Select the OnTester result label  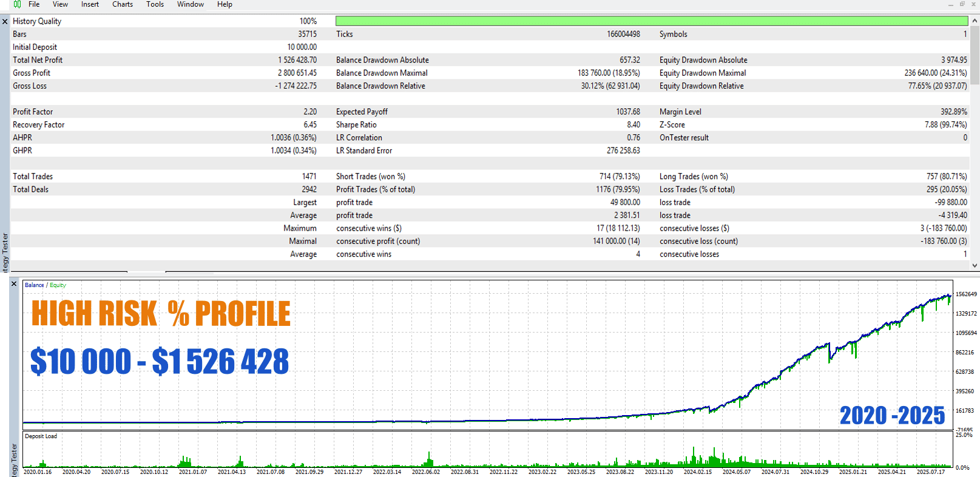pyautogui.click(x=684, y=138)
